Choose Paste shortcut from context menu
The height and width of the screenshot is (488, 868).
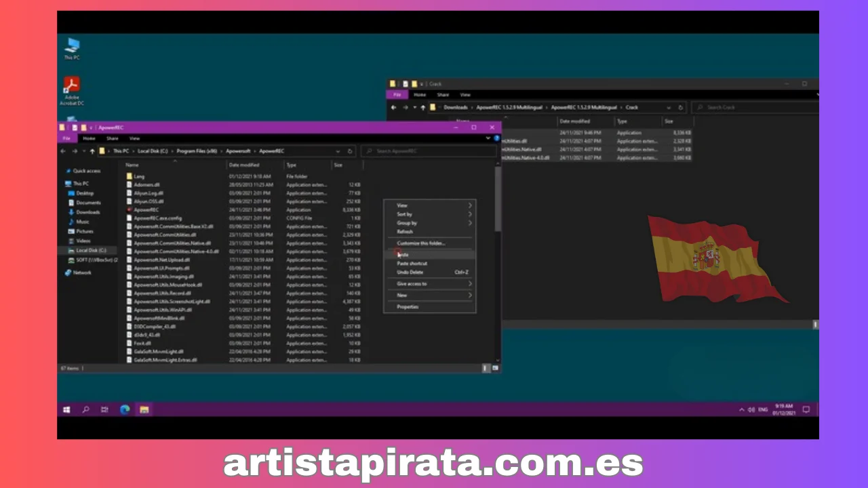[430, 264]
